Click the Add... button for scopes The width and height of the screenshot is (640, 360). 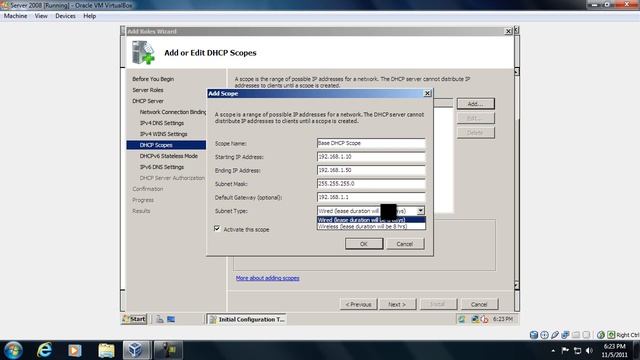pyautogui.click(x=476, y=104)
